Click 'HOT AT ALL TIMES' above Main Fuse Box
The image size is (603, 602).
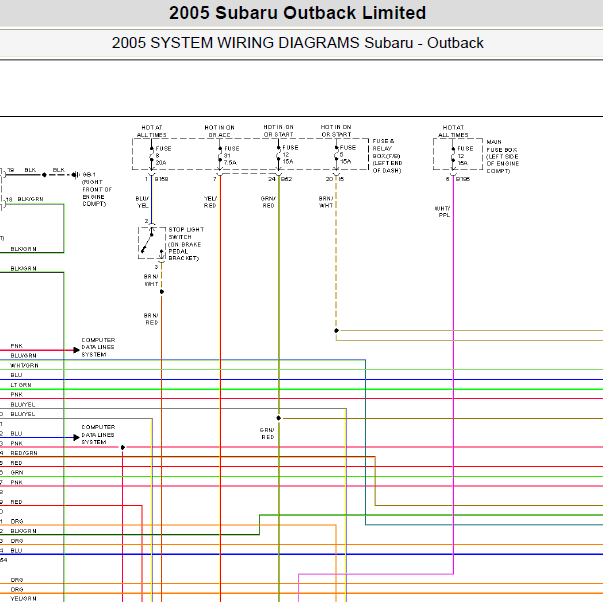coord(453,131)
